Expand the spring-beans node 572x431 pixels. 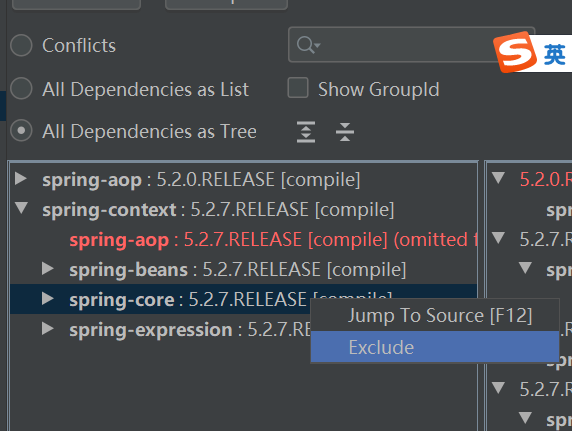[x=48, y=269]
